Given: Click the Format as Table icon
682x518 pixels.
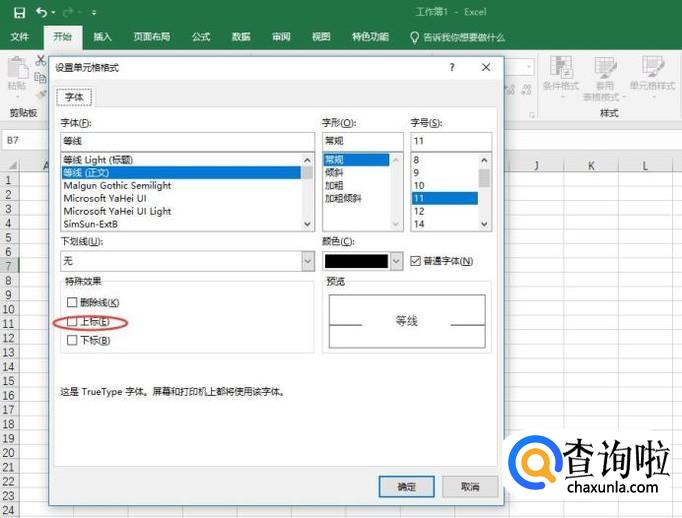Looking at the screenshot, I should (x=605, y=67).
